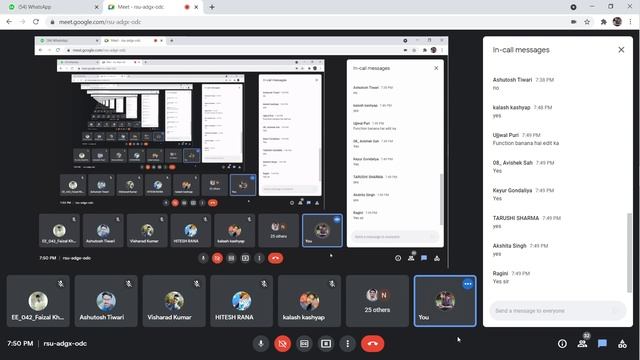Open the Chrome three-dot menu
640x360 pixels.
pos(630,22)
